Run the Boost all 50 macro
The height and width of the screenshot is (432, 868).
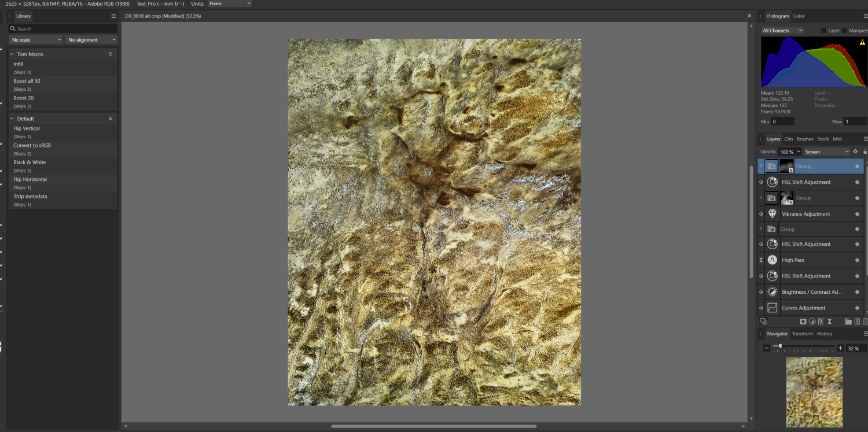click(63, 85)
